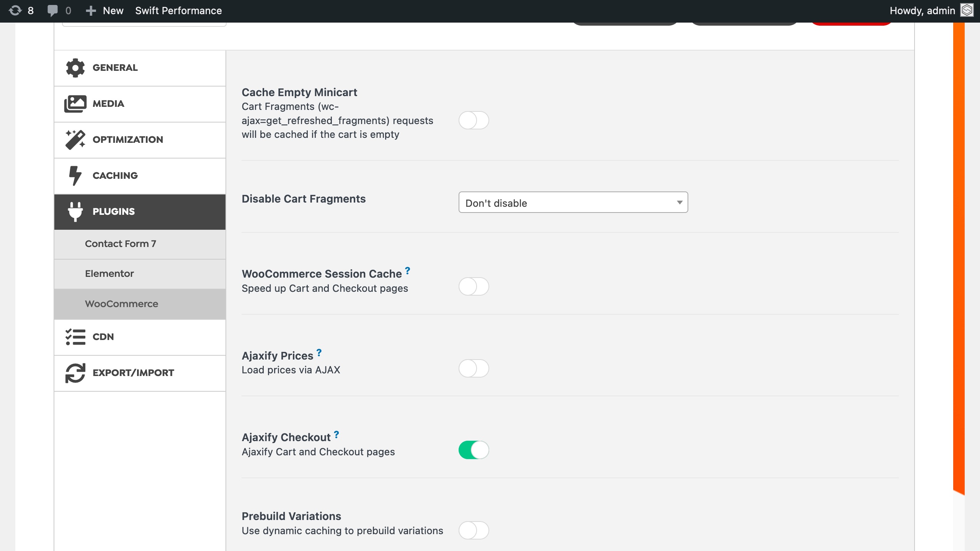Open help tooltip for Ajaxify Prices
This screenshot has height=551, width=980.
[x=319, y=353]
